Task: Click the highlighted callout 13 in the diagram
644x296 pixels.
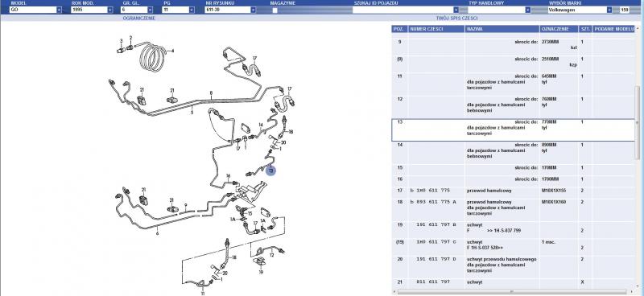Action: click(270, 171)
